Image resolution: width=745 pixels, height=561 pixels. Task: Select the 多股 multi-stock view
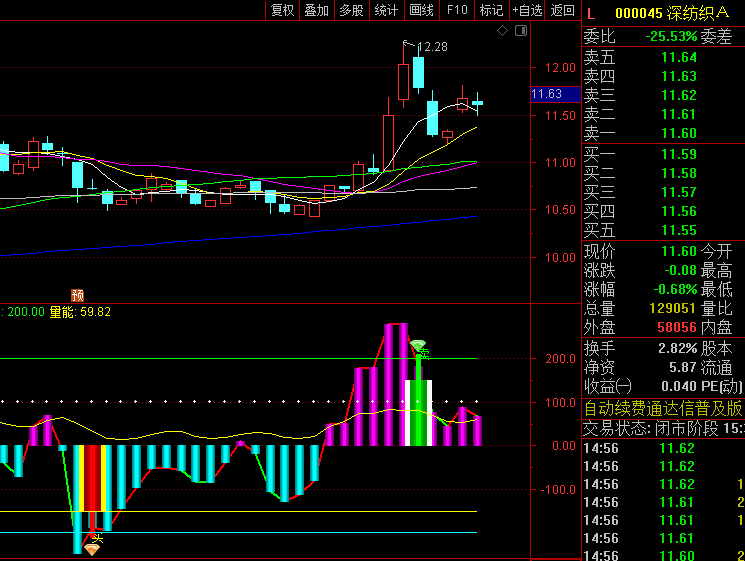[x=352, y=10]
